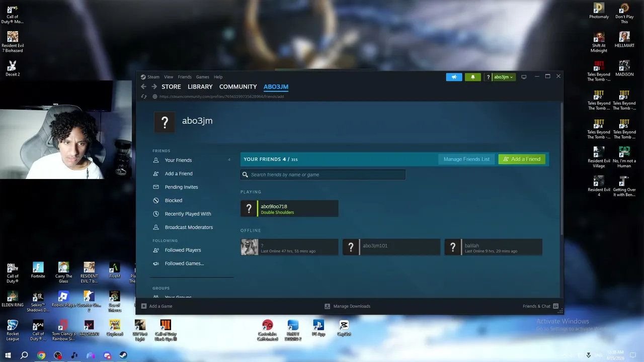The width and height of the screenshot is (644, 362).
Task: Select the Fortnite desktop shortcut
Action: (x=38, y=270)
